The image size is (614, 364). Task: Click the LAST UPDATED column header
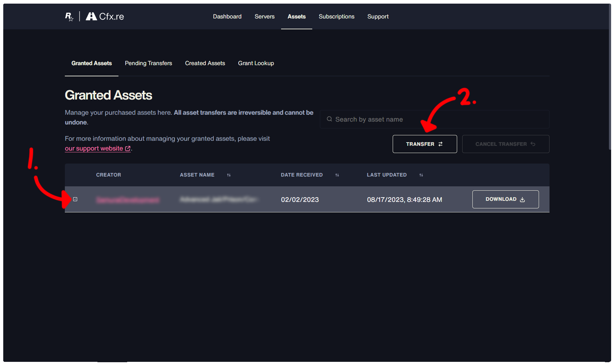(x=387, y=175)
